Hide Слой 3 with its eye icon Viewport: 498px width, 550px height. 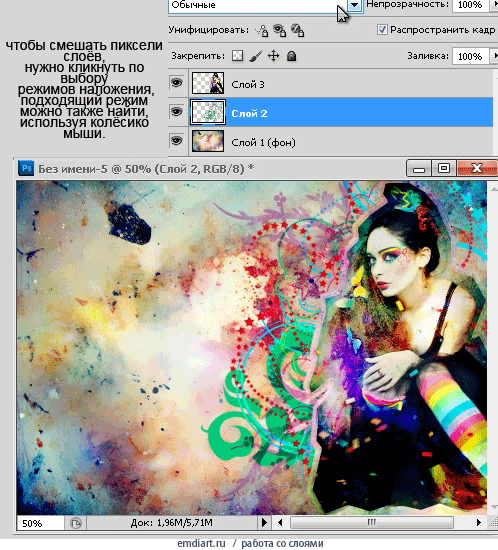[x=176, y=83]
